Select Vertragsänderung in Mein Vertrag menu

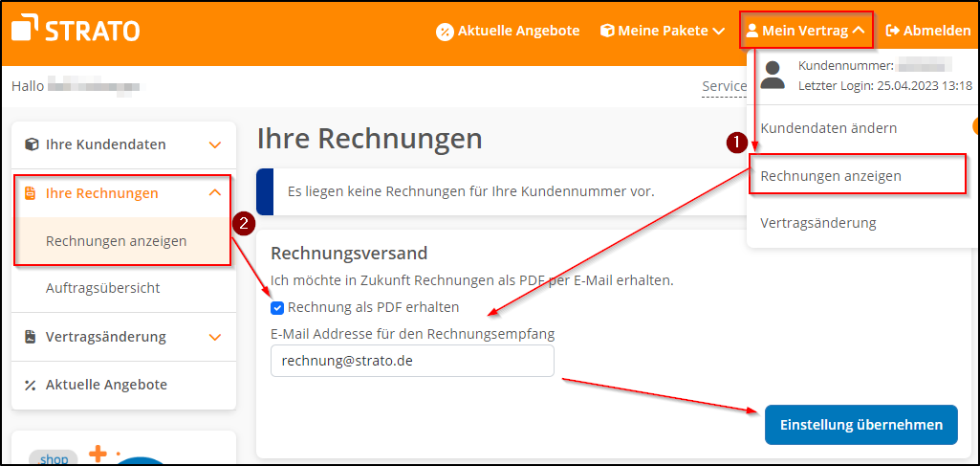point(818,223)
